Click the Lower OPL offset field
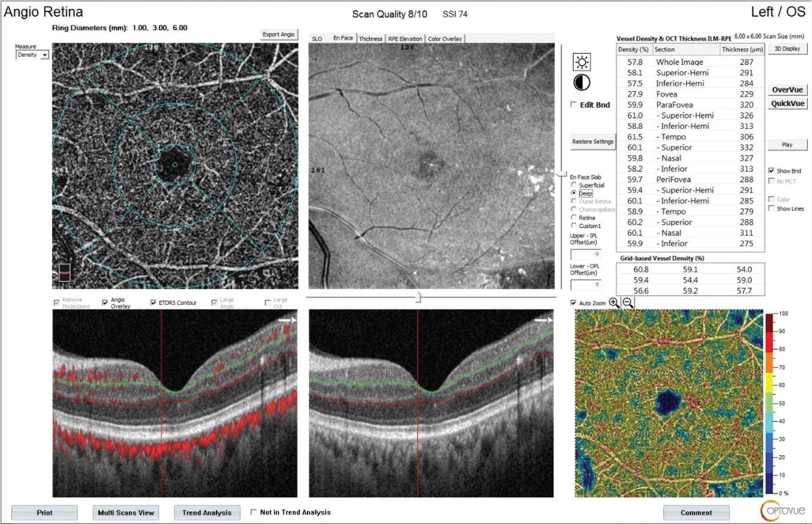The image size is (812, 524). (586, 284)
